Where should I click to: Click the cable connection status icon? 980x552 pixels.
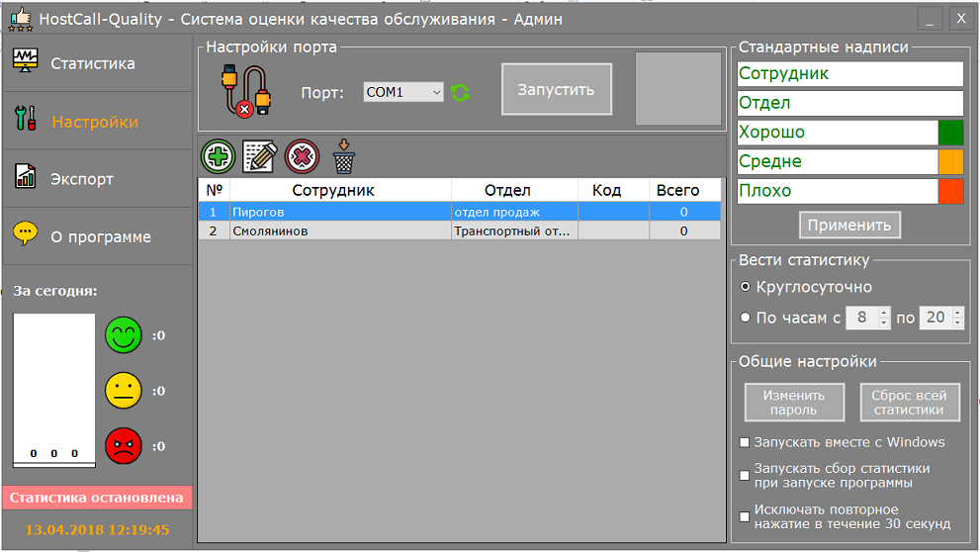(x=245, y=91)
